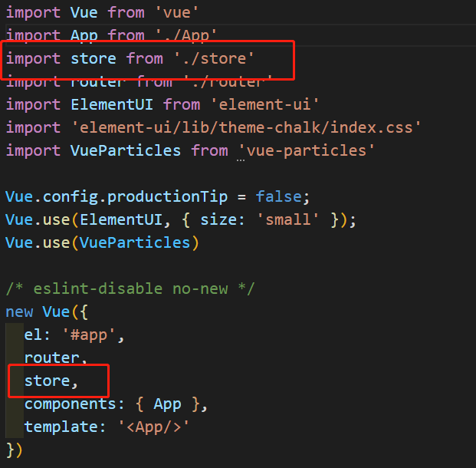
Task: Click the eslint-disable no-new comment
Action: point(130,288)
